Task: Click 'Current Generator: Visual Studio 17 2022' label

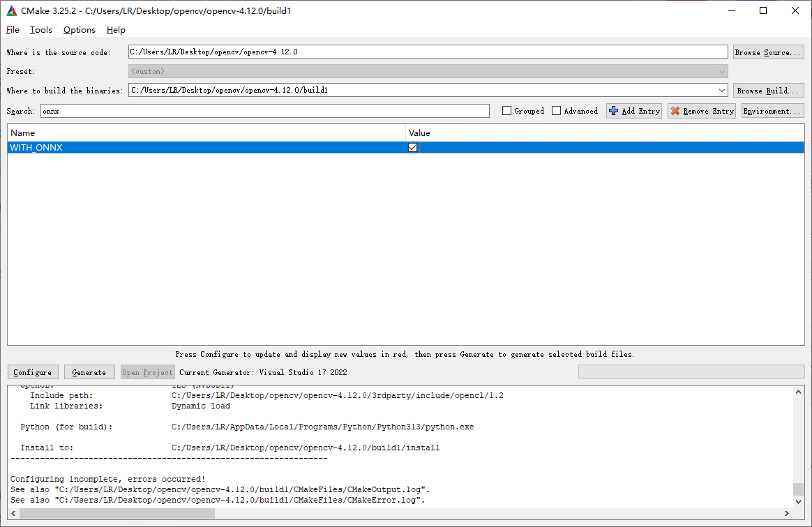Action: [263, 372]
